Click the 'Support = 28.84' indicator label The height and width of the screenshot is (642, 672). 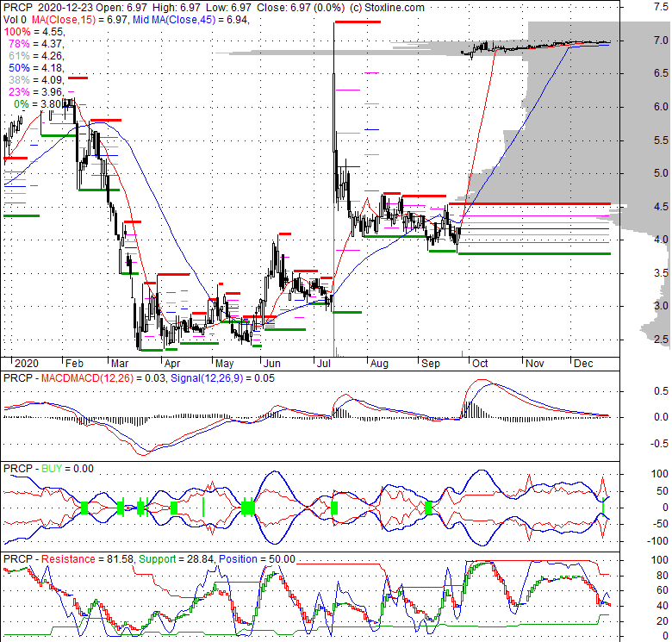coord(176,559)
